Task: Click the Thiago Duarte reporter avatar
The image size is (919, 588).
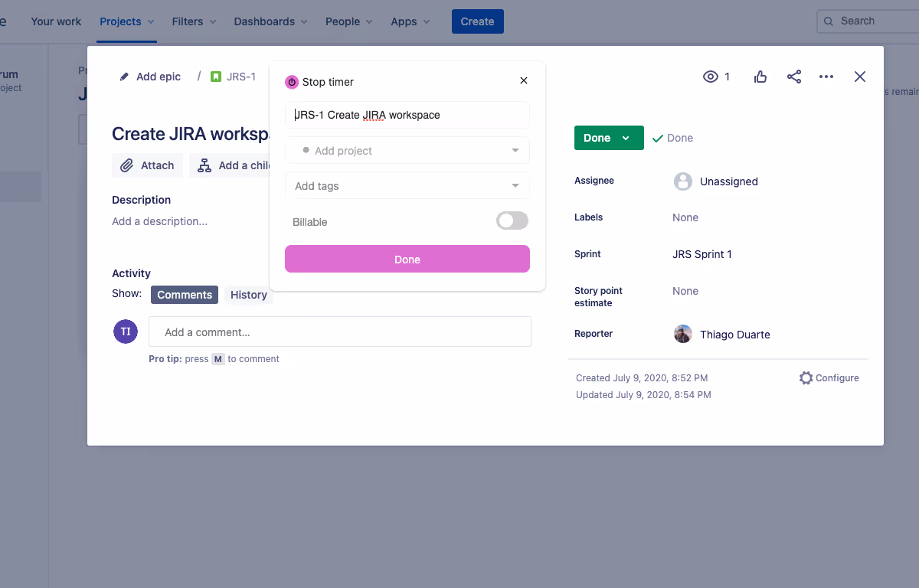Action: coord(683,334)
